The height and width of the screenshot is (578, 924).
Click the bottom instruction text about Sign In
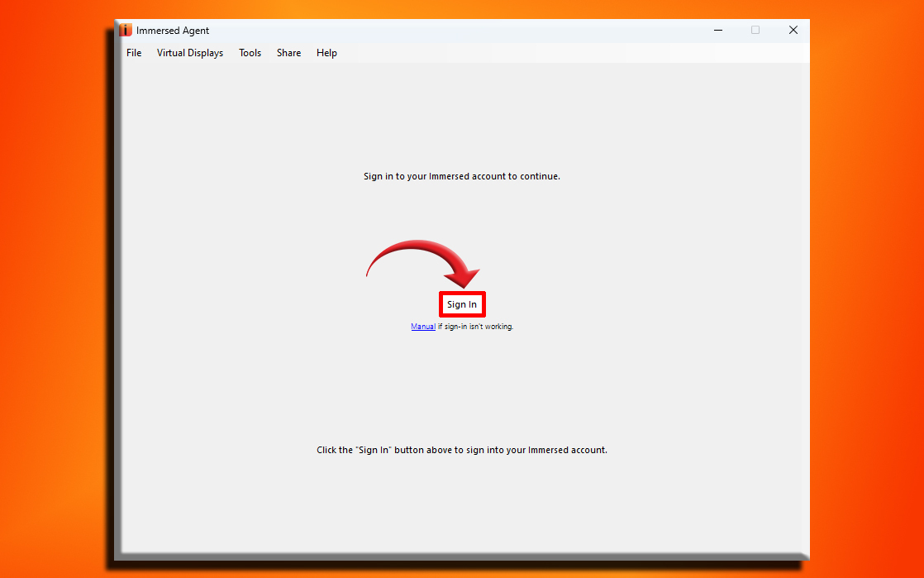point(461,451)
